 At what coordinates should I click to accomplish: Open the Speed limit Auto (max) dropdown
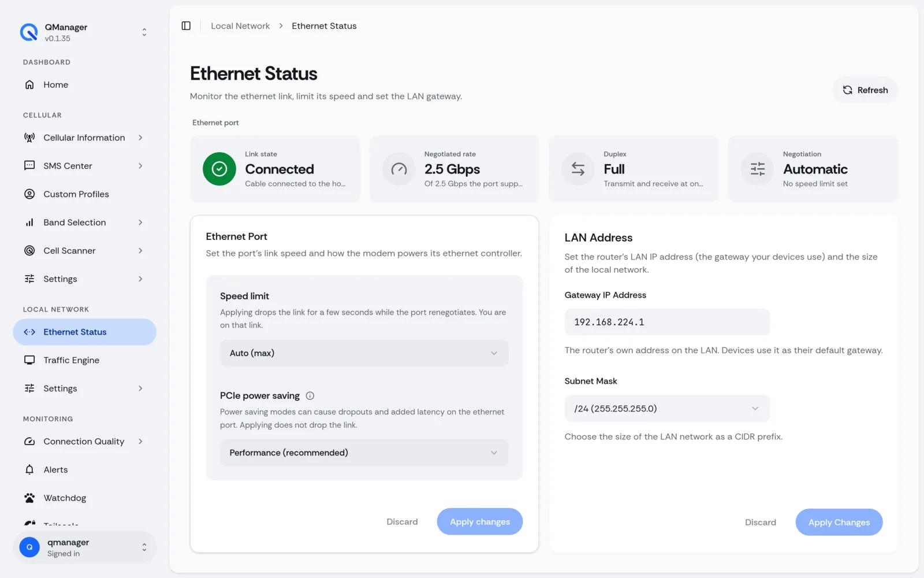pyautogui.click(x=364, y=353)
